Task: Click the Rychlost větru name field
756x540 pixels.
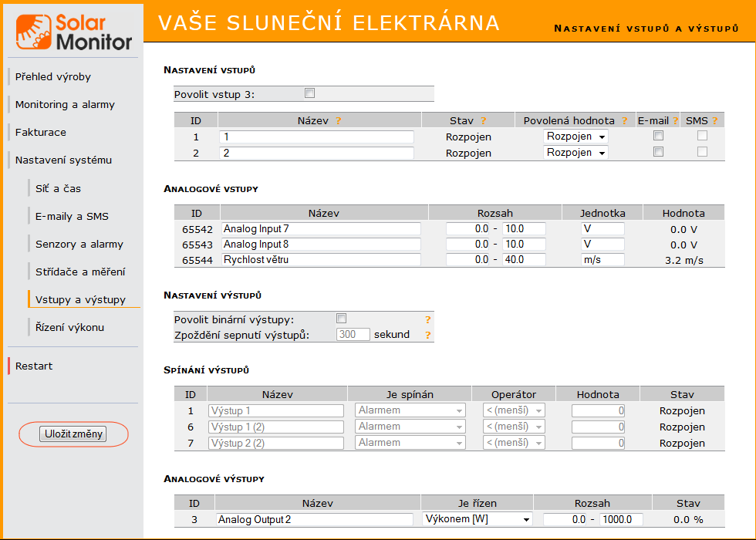Action: (321, 260)
